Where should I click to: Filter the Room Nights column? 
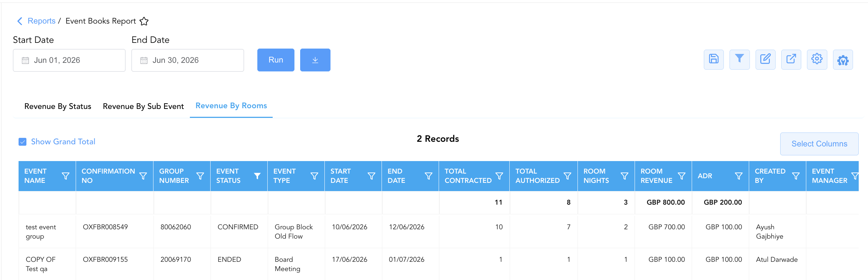[625, 176]
